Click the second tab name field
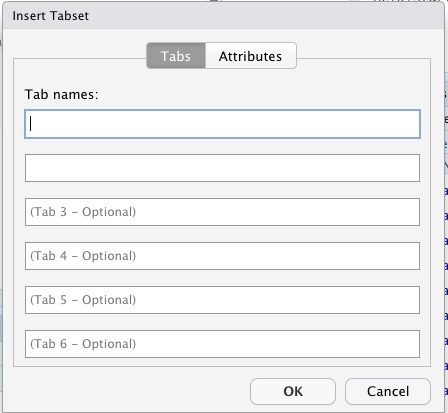 [222, 168]
